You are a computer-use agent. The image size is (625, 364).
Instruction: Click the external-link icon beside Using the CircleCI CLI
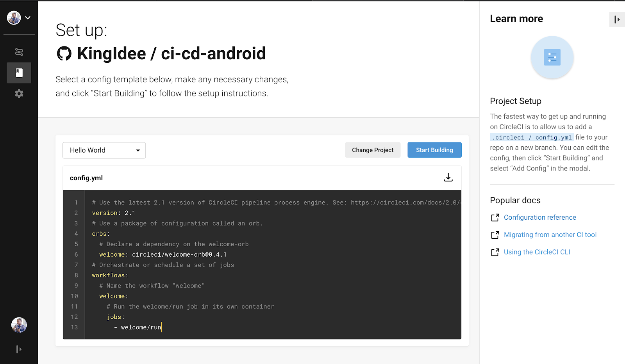pos(495,252)
